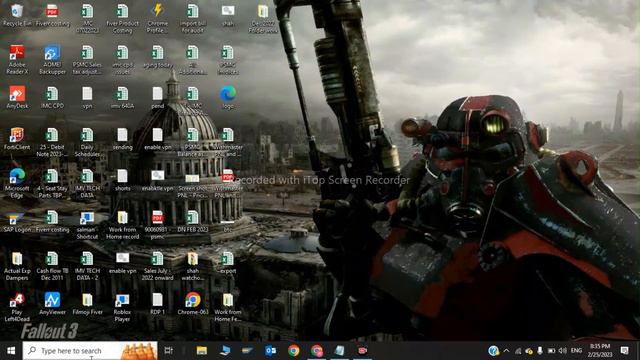Select the sending text file
Screen dimensions: 640x360
(122, 138)
